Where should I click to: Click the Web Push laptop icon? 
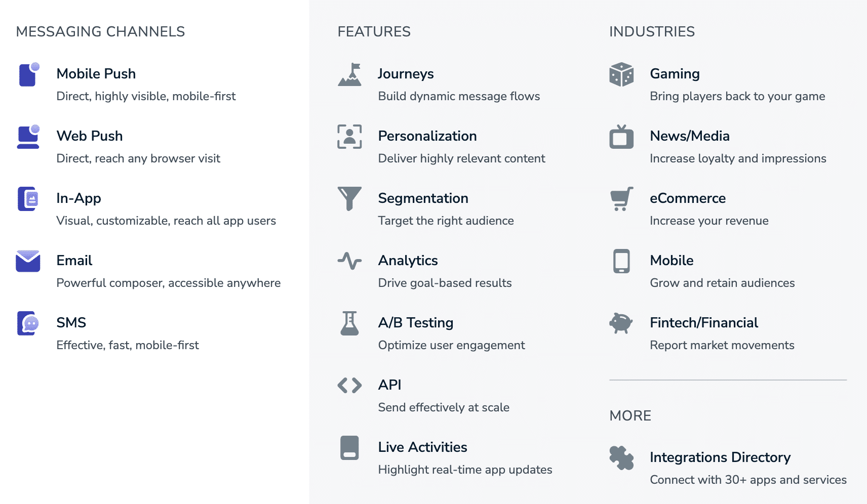pyautogui.click(x=28, y=137)
